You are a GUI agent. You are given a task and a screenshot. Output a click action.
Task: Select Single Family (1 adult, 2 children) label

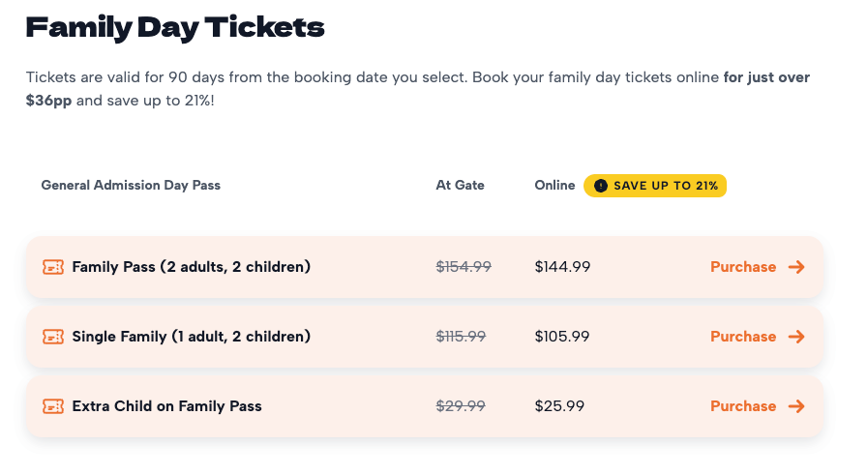pos(191,337)
